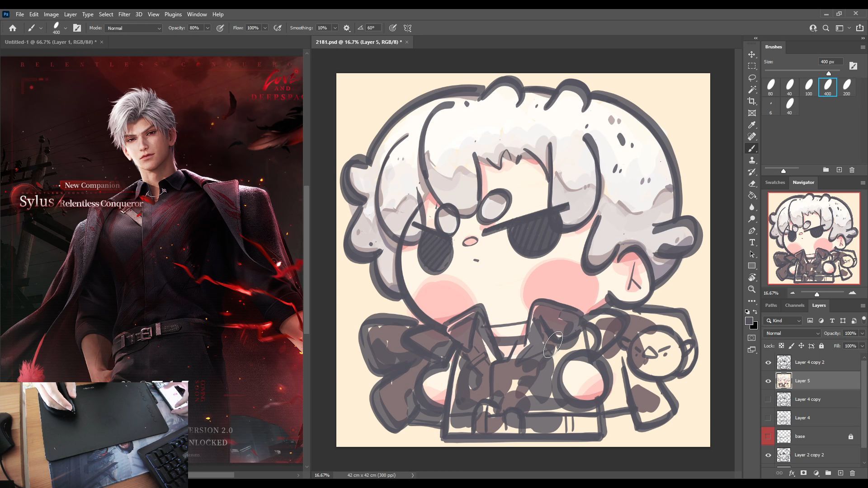The width and height of the screenshot is (868, 488).
Task: Select the Crop tool
Action: pyautogui.click(x=752, y=101)
